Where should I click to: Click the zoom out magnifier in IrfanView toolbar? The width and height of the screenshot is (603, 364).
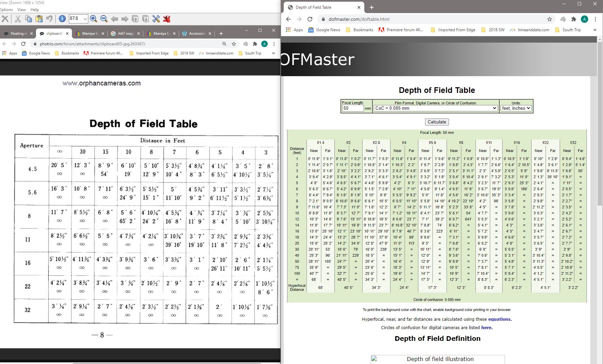coord(104,19)
